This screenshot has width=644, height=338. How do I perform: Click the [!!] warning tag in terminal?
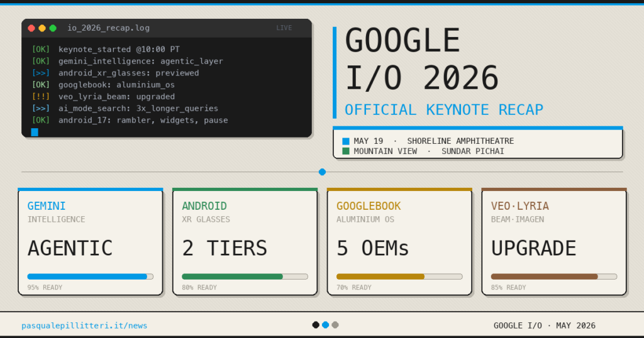coord(41,97)
